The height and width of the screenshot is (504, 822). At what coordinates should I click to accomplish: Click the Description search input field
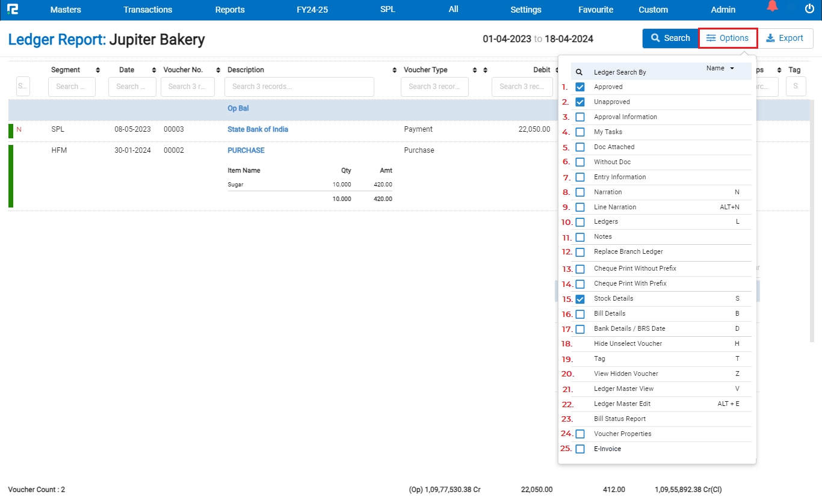pos(299,87)
